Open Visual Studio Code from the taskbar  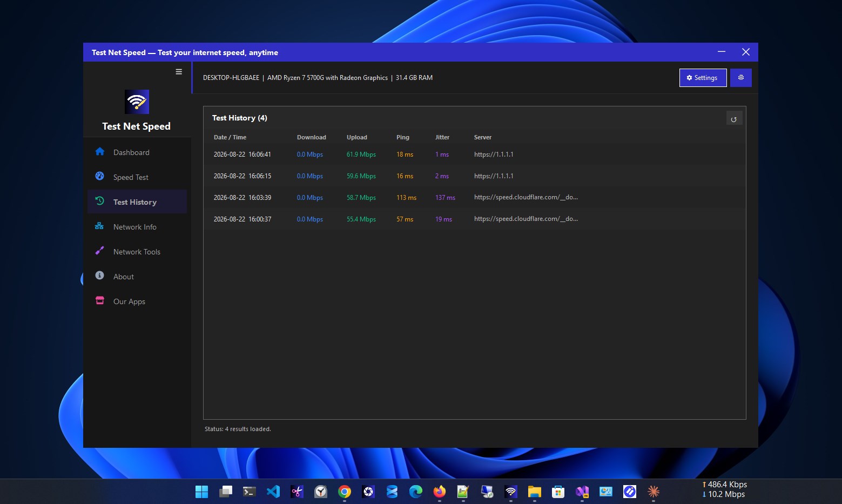coord(273,492)
